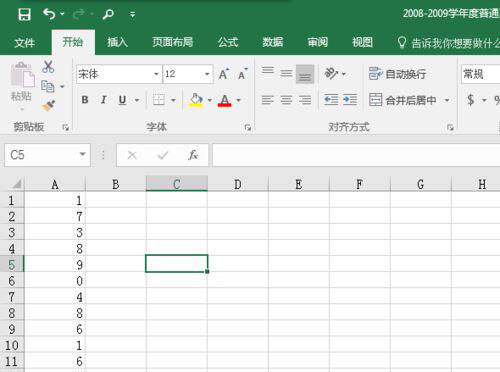Click the Tell Me search box with lightbulb
This screenshot has width=500, height=372.
(x=448, y=43)
